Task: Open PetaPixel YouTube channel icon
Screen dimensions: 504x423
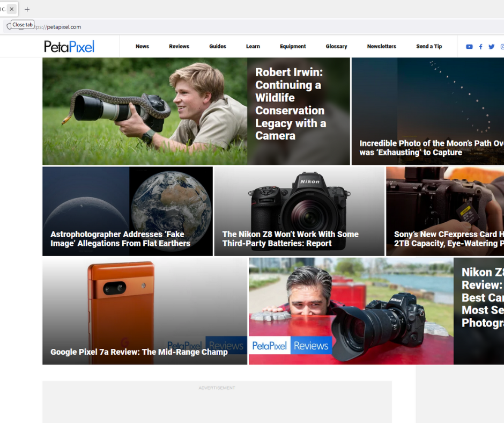Action: pyautogui.click(x=469, y=47)
